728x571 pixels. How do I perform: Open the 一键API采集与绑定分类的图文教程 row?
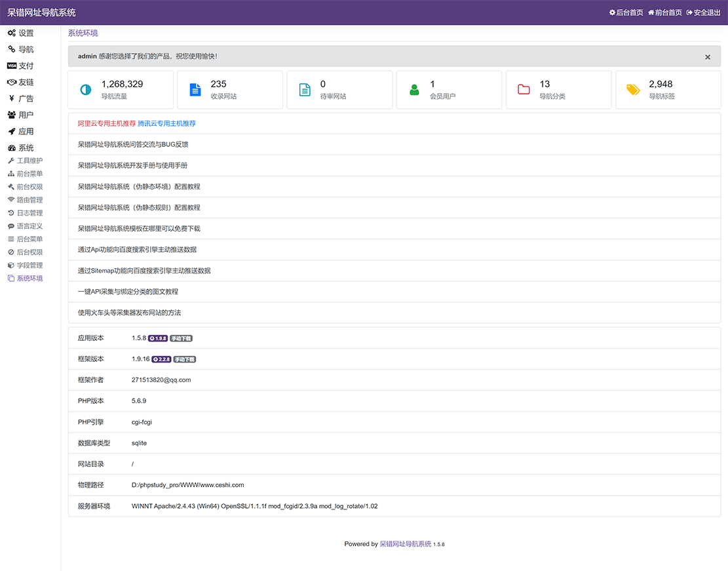point(128,292)
